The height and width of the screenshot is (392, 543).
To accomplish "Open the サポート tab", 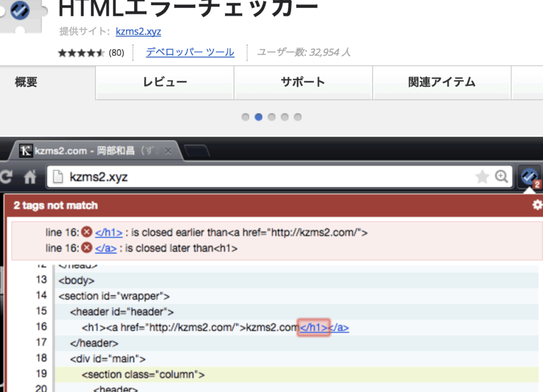I will click(303, 82).
